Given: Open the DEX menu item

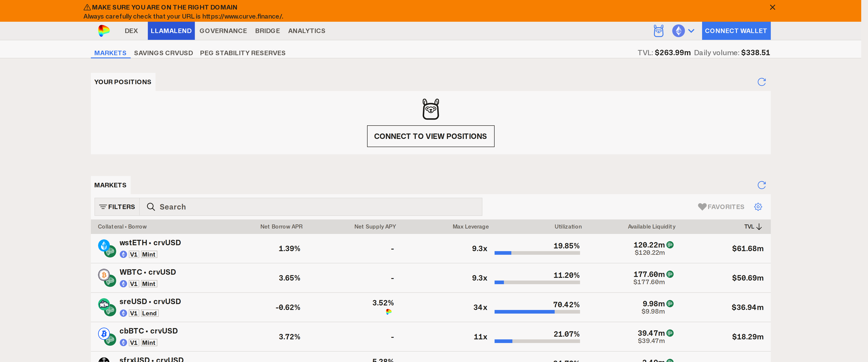Looking at the screenshot, I should coord(131,31).
